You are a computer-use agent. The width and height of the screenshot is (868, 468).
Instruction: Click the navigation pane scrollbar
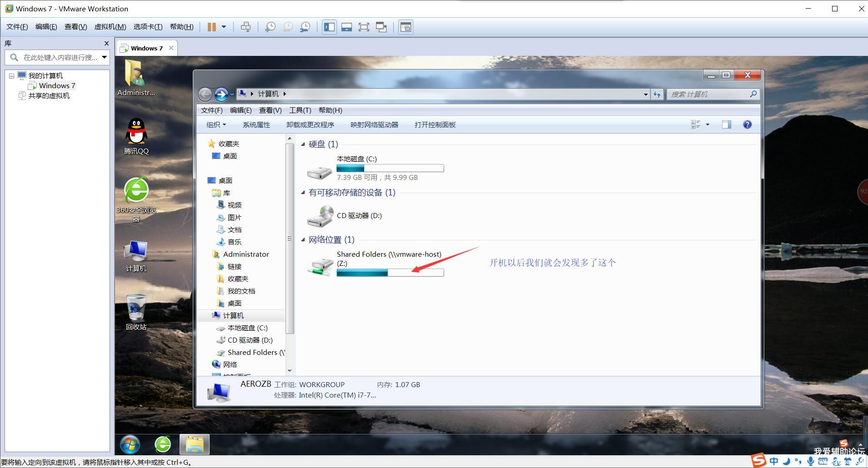pyautogui.click(x=290, y=238)
